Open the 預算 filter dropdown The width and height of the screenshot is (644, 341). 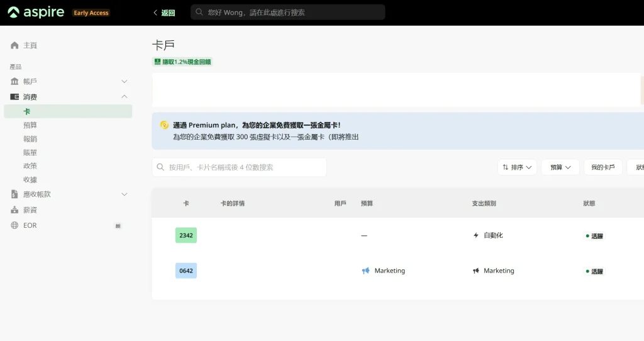click(560, 167)
